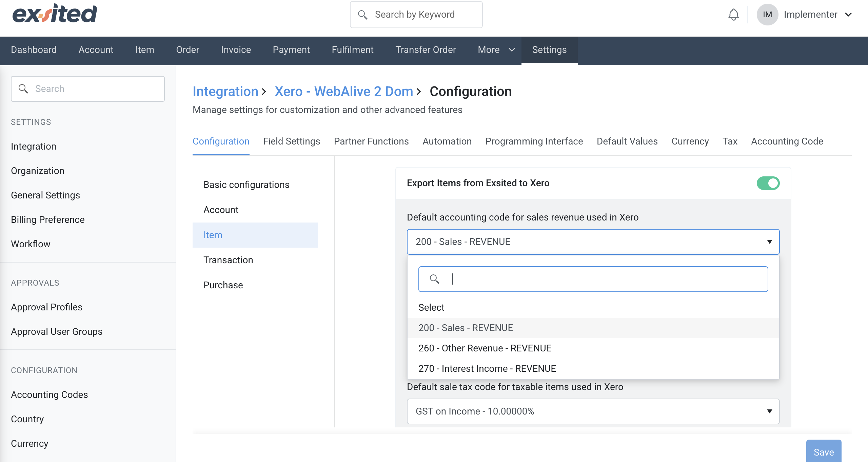Click the notification bell icon
The height and width of the screenshot is (462, 868).
(x=733, y=15)
